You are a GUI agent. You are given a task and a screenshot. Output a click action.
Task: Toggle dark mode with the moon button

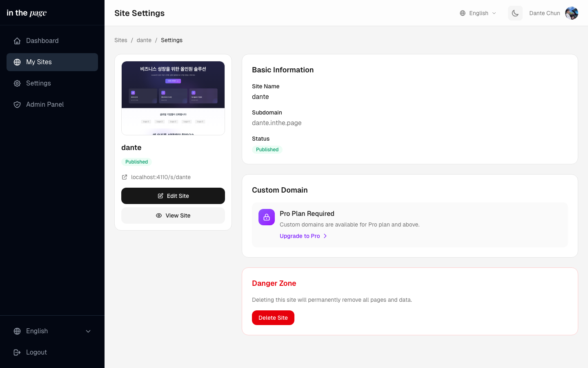(x=515, y=13)
